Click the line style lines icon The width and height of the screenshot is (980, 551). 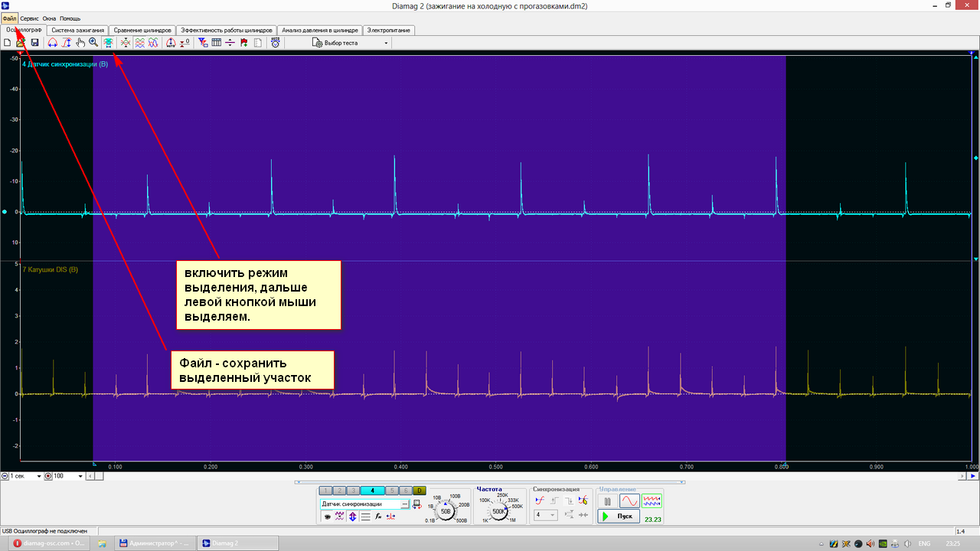pos(365,517)
